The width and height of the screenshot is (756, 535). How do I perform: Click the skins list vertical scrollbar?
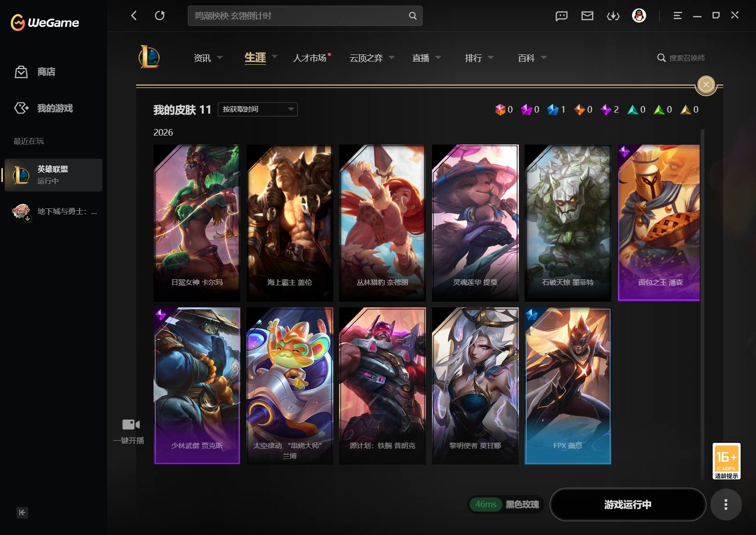(702, 304)
